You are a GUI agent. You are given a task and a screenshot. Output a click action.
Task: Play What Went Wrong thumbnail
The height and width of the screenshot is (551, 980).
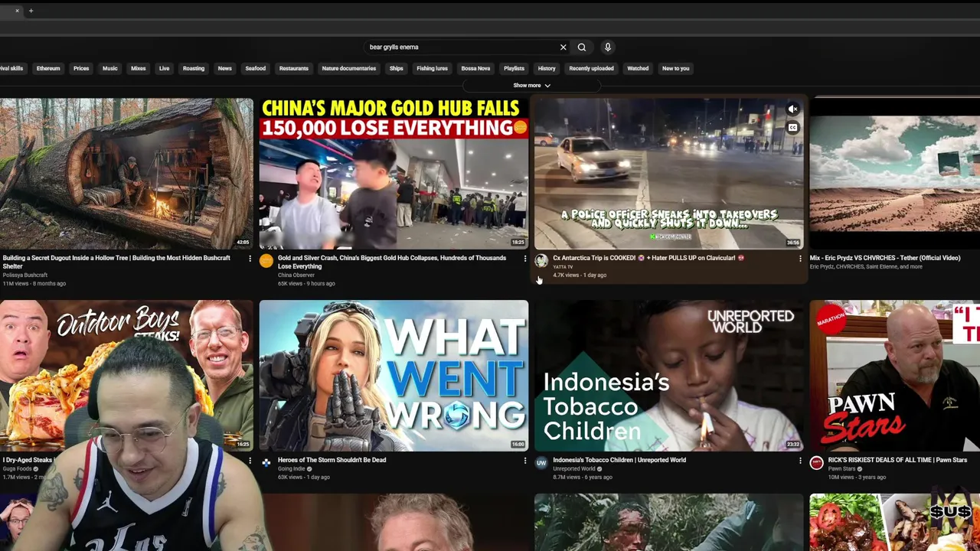tap(394, 375)
